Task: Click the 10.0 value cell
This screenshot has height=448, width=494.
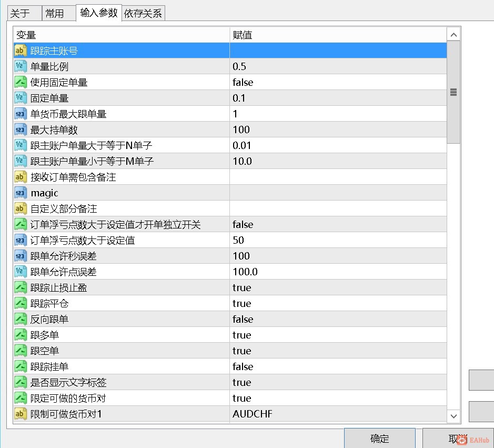Action: [338, 161]
